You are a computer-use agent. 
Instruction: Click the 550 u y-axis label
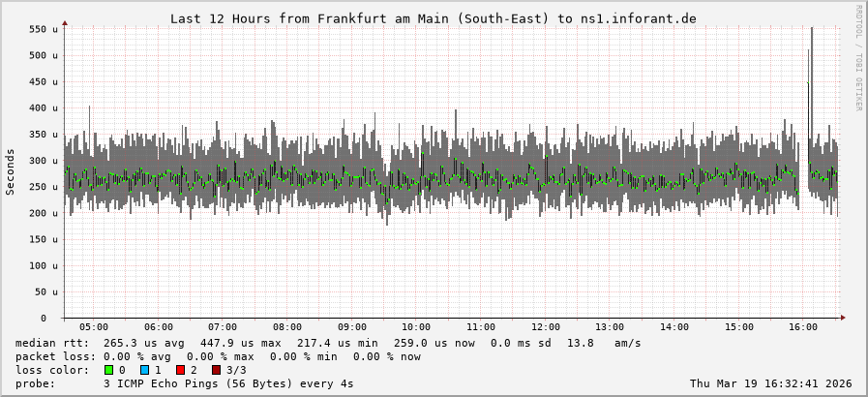tap(42, 30)
